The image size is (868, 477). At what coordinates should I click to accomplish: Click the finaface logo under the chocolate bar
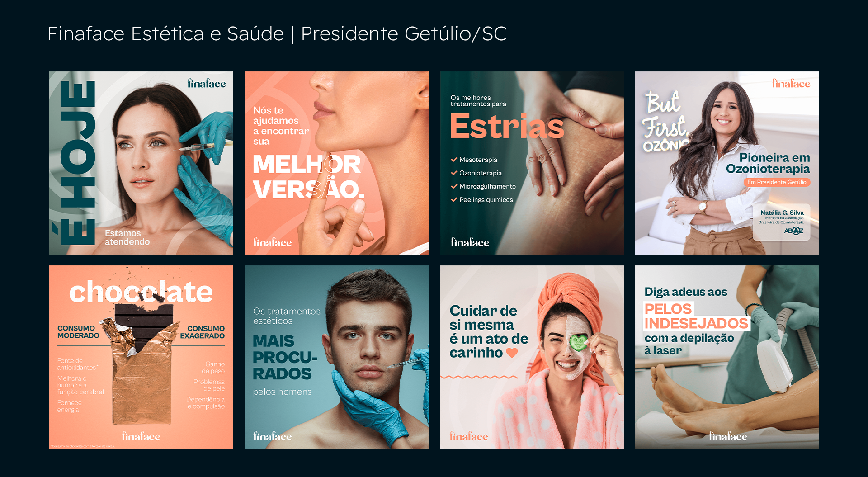pyautogui.click(x=141, y=436)
